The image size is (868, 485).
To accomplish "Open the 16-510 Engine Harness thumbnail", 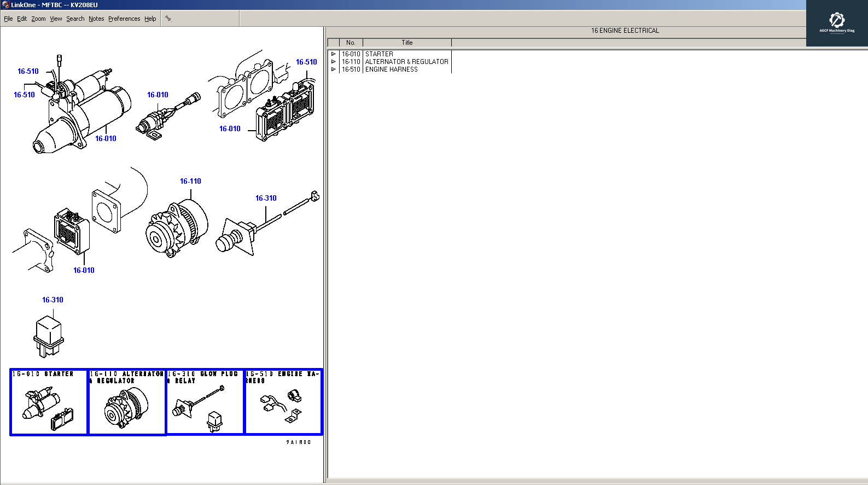I will [283, 402].
